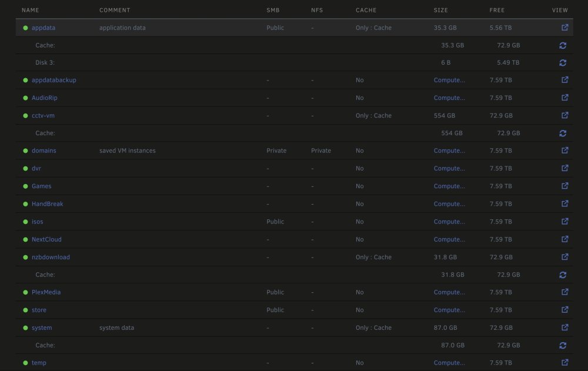Recalculate the Disk 3 usage icon
The height and width of the screenshot is (371, 588).
click(x=563, y=63)
